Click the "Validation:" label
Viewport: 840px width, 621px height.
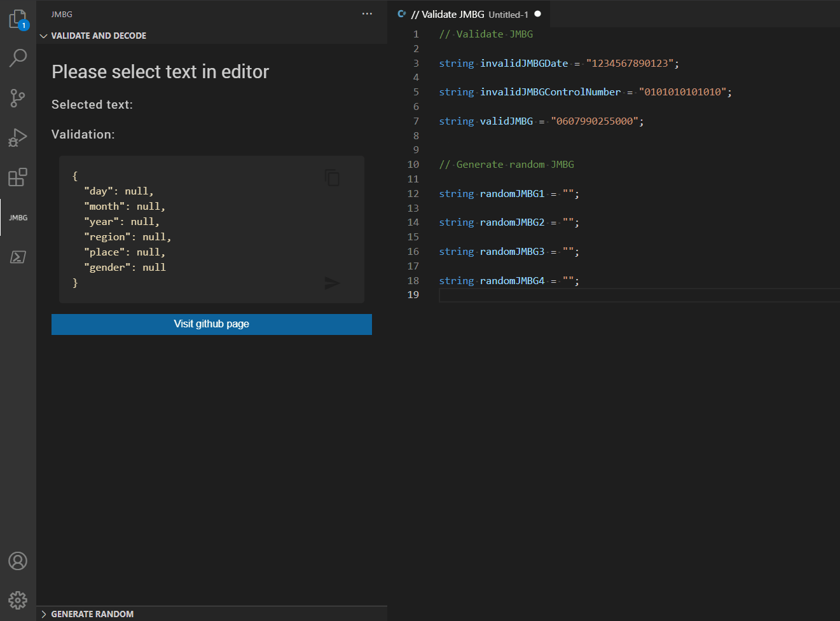pyautogui.click(x=83, y=134)
